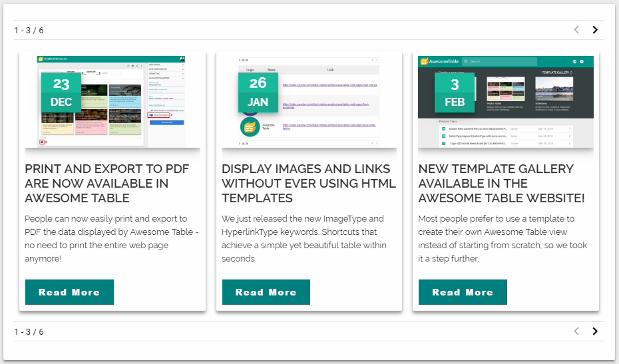This screenshot has width=619, height=364.
Task: Click title 'New Template Gallery available in the'
Action: coord(501,183)
